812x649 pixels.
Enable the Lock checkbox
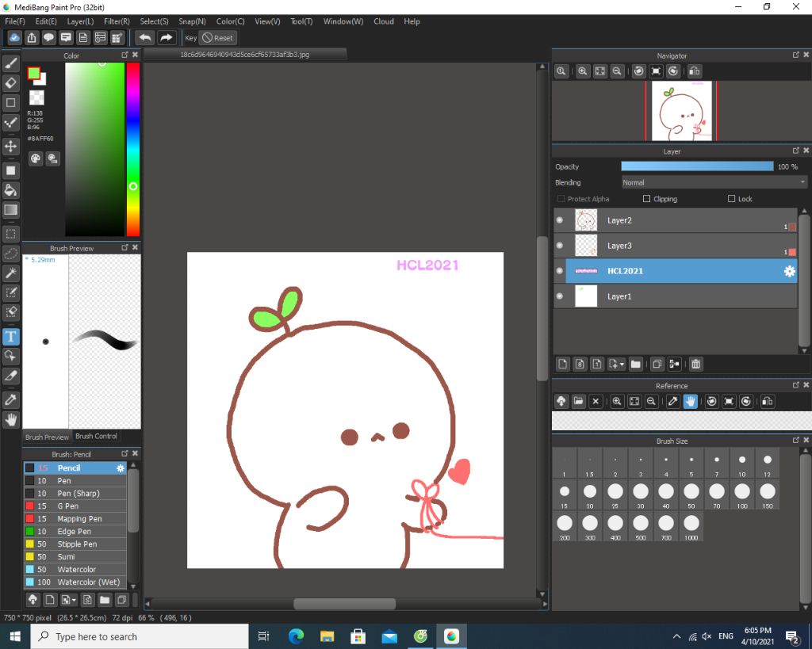[731, 199]
